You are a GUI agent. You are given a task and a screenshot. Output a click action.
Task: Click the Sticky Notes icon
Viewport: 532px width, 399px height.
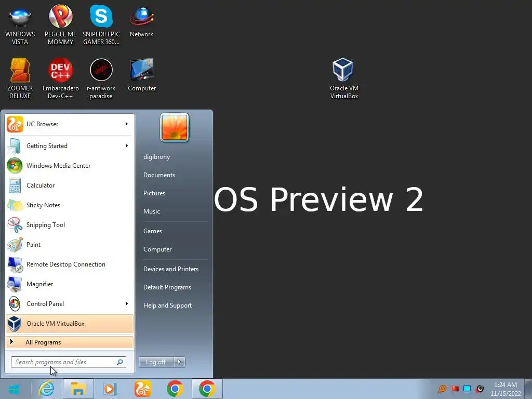coord(15,205)
